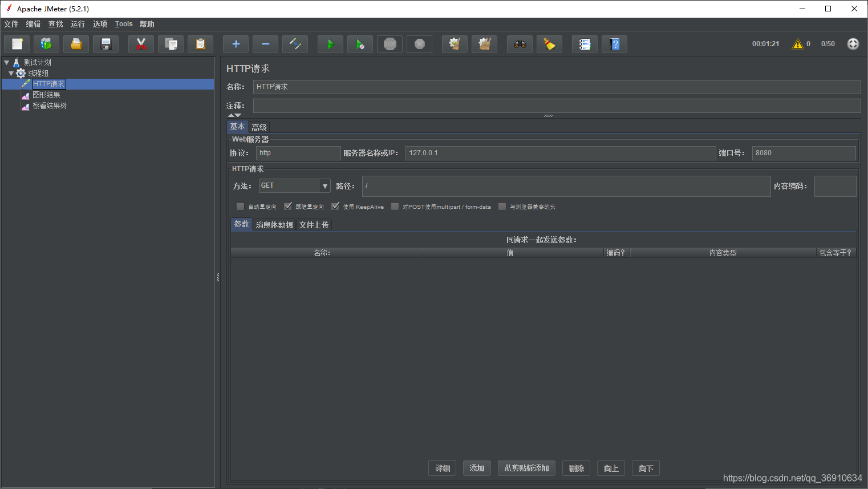The width and height of the screenshot is (868, 489).
Task: Open the Help icon in toolbar
Action: point(614,44)
